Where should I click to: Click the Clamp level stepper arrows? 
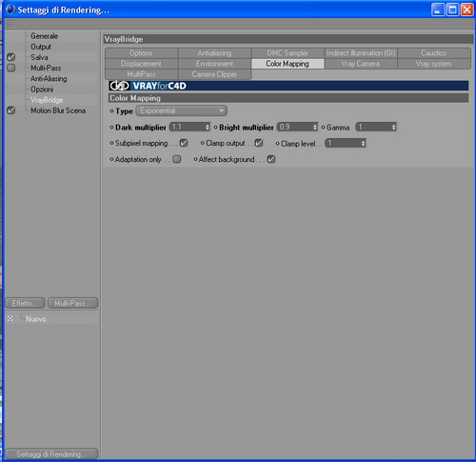point(363,143)
